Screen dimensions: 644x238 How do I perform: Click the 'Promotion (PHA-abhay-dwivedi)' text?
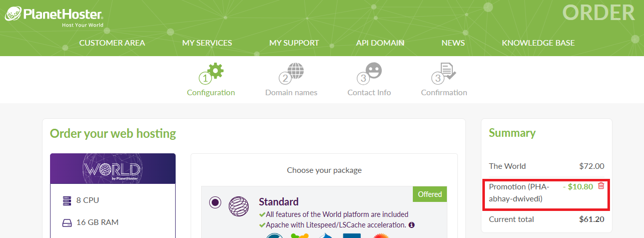(519, 193)
